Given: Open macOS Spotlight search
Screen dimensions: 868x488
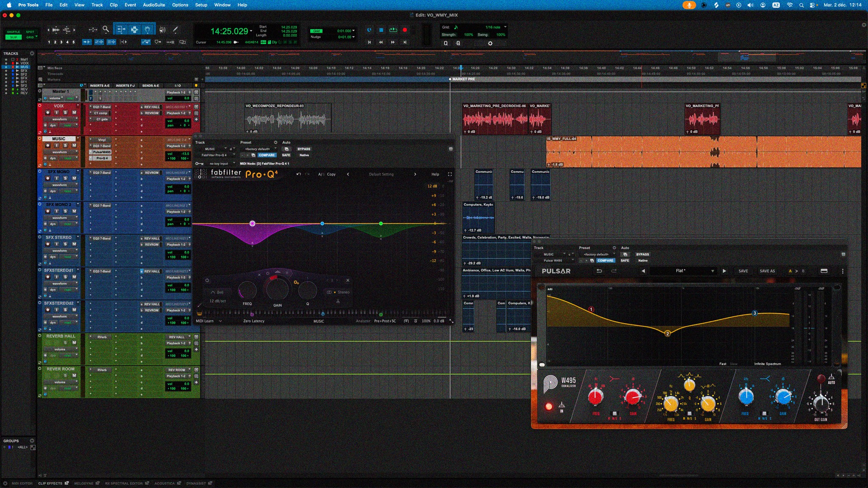Looking at the screenshot, I should (x=801, y=5).
